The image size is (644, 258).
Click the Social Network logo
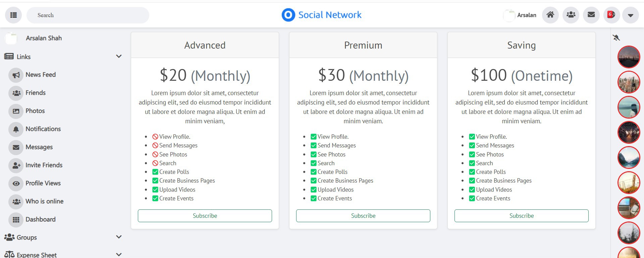(x=321, y=15)
